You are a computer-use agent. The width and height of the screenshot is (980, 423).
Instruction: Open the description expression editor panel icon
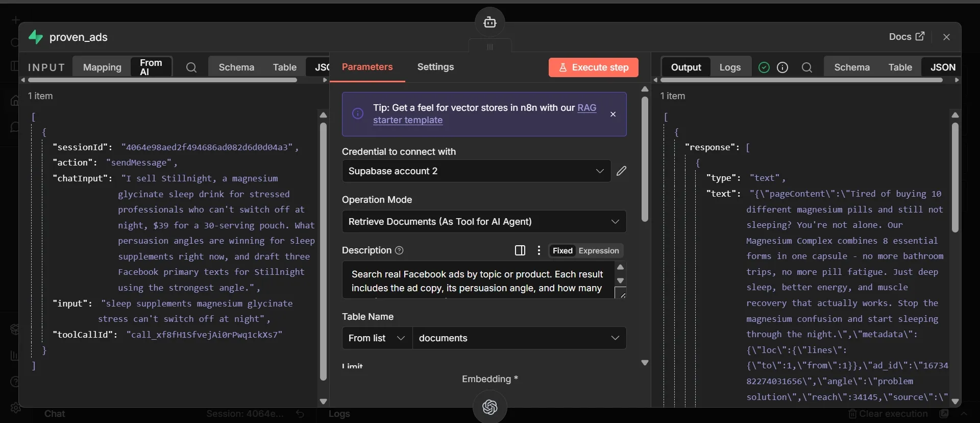520,250
